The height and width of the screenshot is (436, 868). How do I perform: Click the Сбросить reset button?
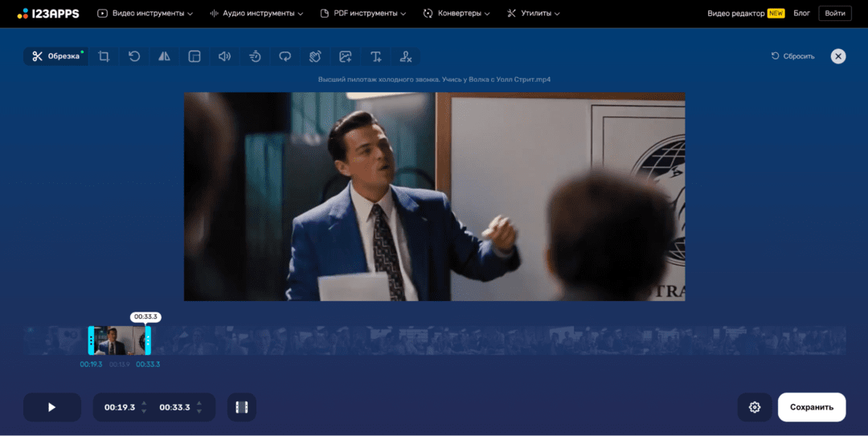[x=792, y=56]
